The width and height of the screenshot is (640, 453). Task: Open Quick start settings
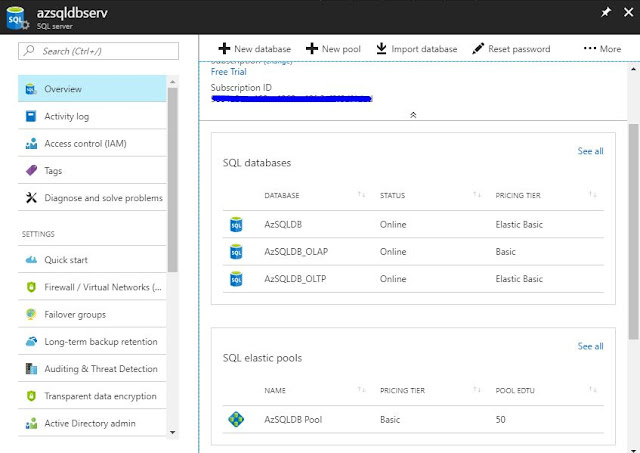coord(92,260)
